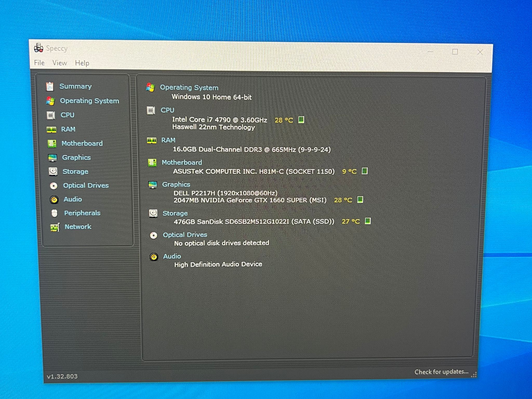532x399 pixels.
Task: Click the Audio speaker icon in sidebar
Action: [x=54, y=199]
